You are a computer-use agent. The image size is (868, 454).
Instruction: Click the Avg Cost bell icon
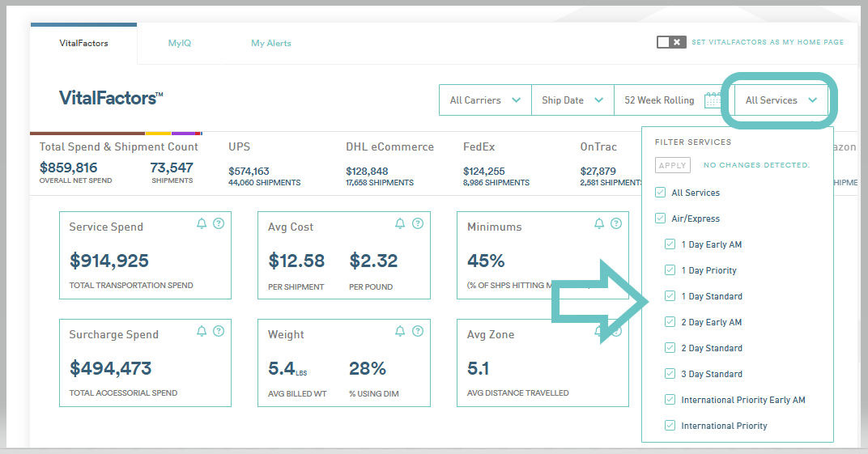tap(400, 223)
